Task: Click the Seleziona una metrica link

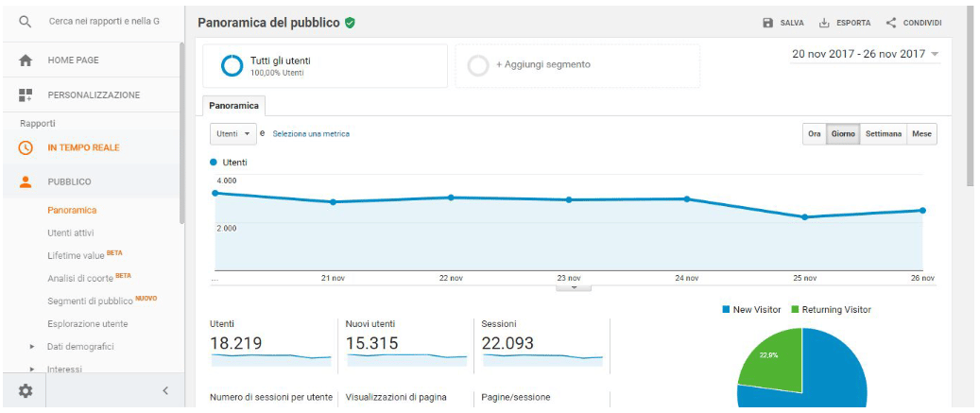Action: 311,133
